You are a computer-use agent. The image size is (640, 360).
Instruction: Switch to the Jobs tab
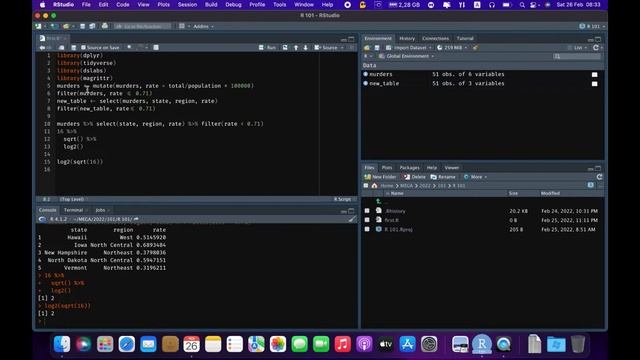pos(100,210)
